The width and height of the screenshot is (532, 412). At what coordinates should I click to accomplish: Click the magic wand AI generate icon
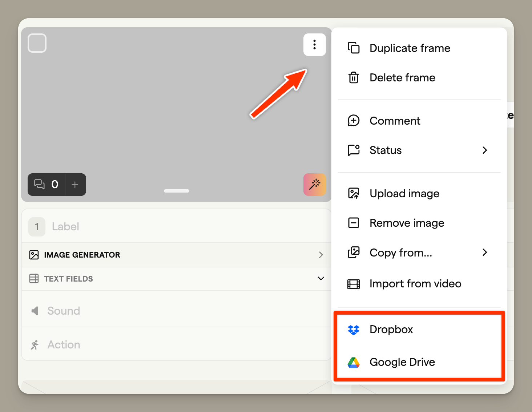pos(314,185)
